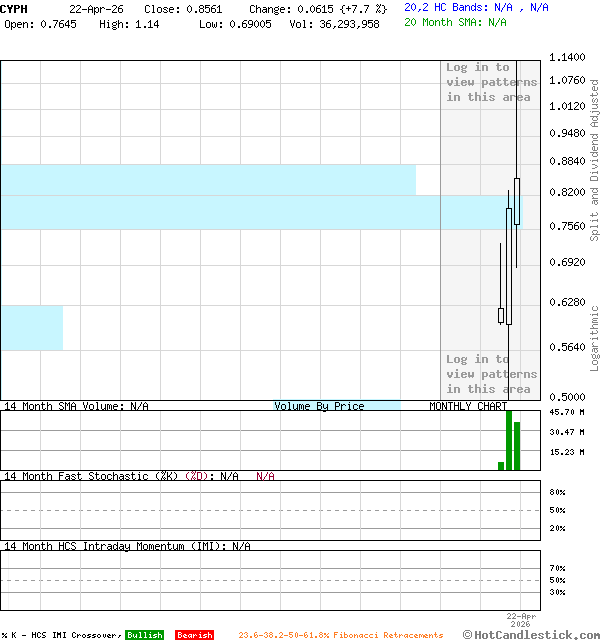Screen dimensions: 600x640
Task: Click the red Bearish crossover badge
Action: [194, 635]
